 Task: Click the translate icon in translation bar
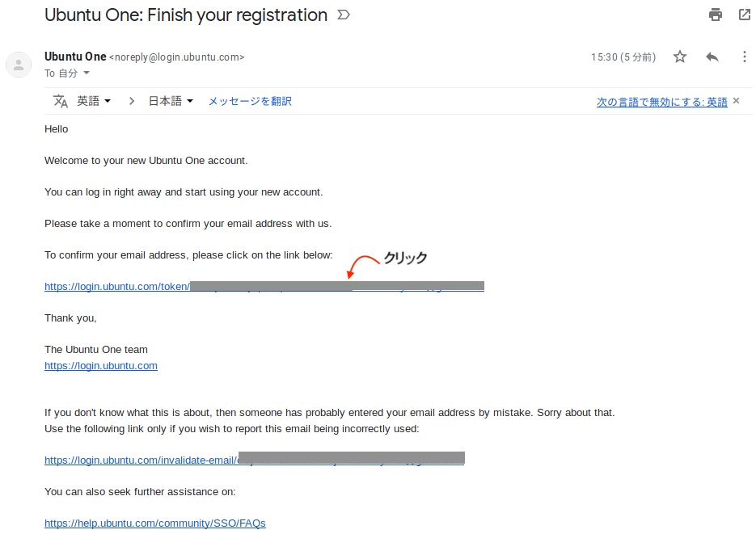(x=61, y=101)
